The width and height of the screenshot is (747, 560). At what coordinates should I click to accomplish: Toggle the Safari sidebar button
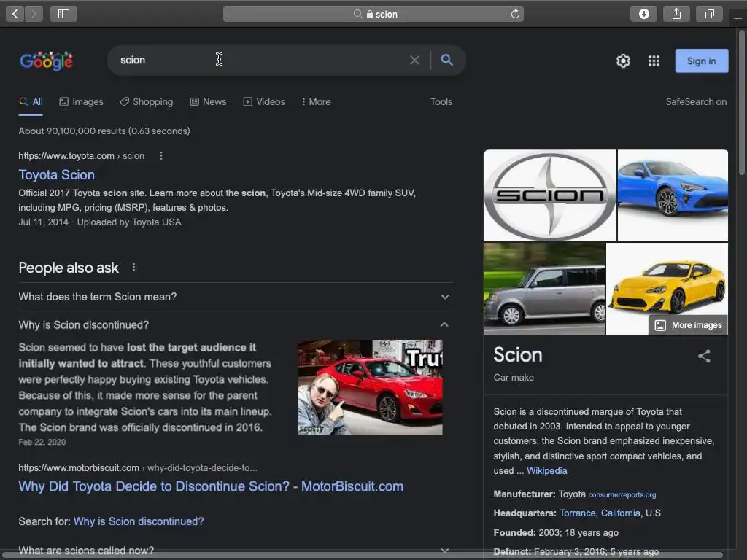point(64,14)
